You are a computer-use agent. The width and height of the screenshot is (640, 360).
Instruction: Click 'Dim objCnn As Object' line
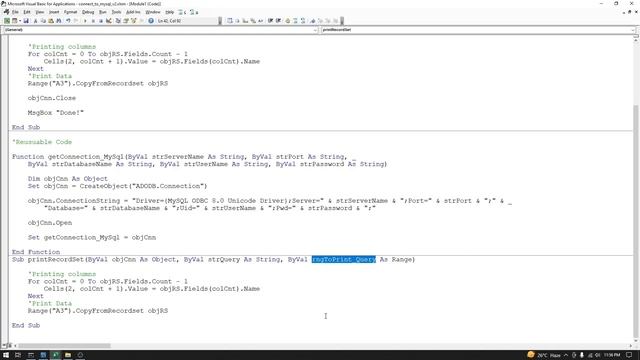[x=67, y=178]
